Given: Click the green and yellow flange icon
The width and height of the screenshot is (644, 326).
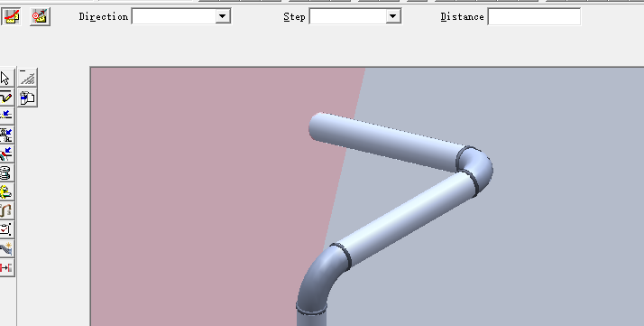Looking at the screenshot, I should point(5,191).
